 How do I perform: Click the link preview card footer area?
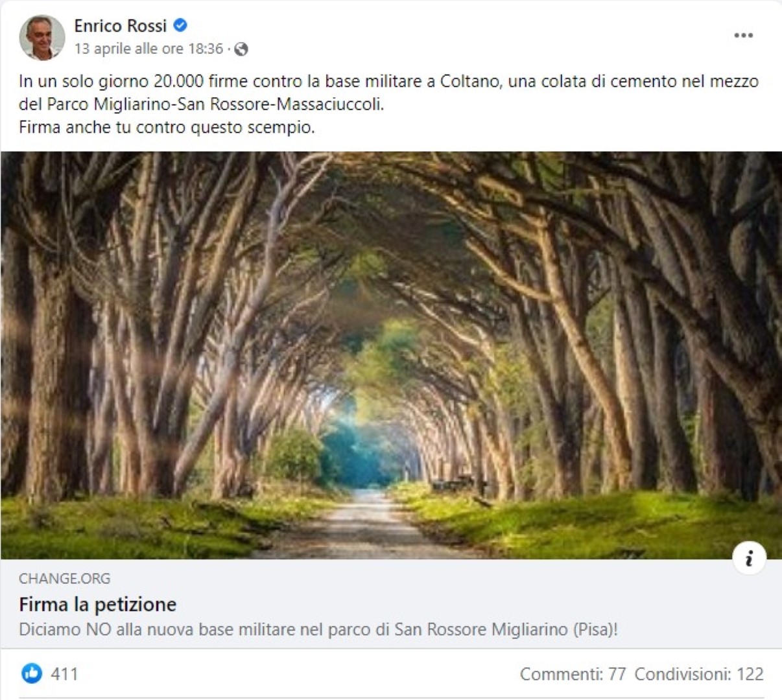click(391, 604)
